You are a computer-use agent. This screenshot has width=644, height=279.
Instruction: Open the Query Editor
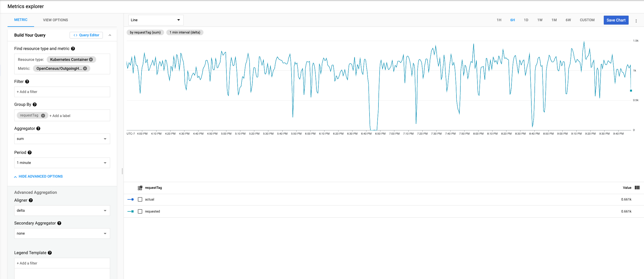[x=86, y=35]
